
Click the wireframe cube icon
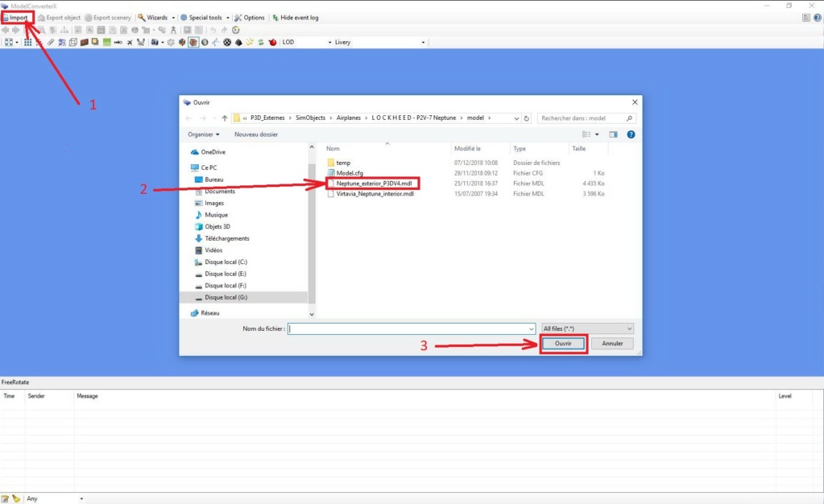coord(73,42)
